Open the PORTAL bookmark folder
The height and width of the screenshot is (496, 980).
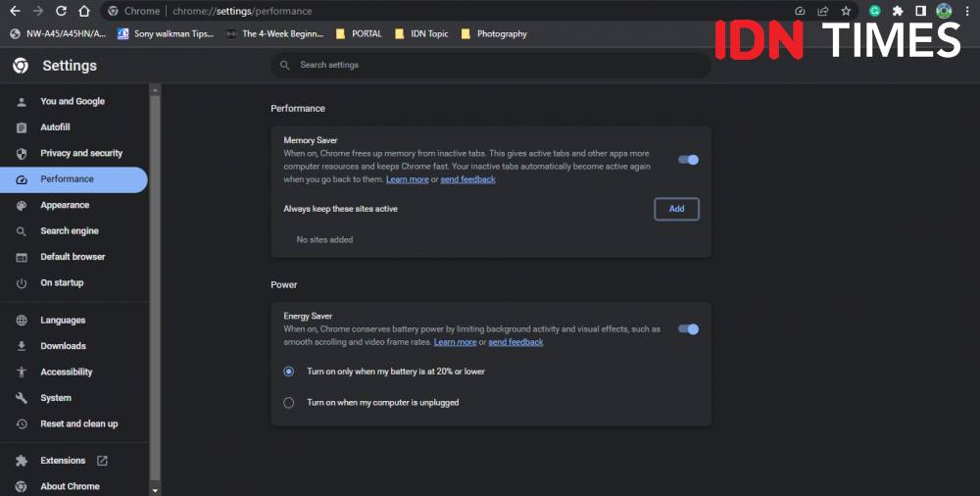[359, 33]
